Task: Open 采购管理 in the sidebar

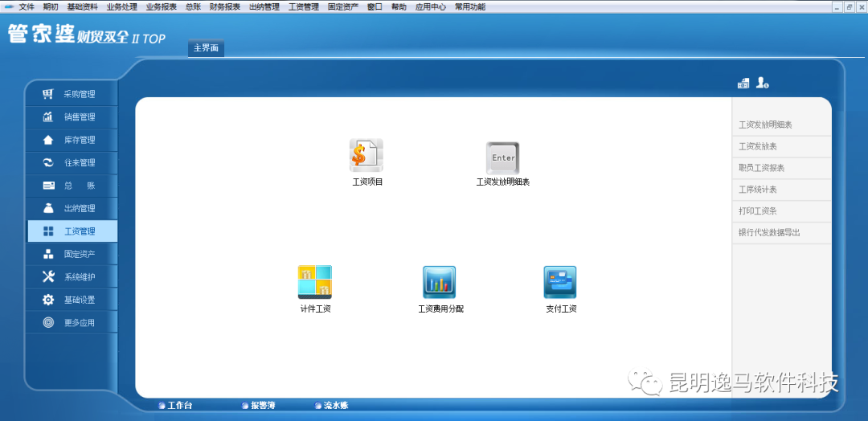Action: (x=71, y=95)
